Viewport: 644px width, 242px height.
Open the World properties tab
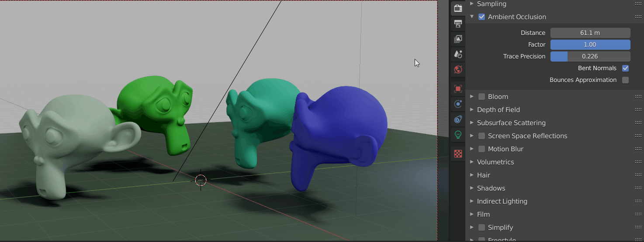coord(458,69)
